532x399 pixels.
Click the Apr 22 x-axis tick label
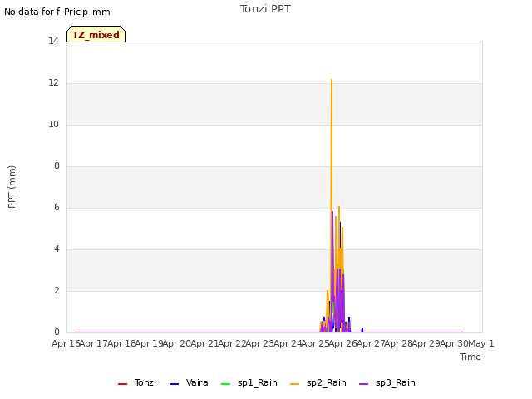point(232,343)
